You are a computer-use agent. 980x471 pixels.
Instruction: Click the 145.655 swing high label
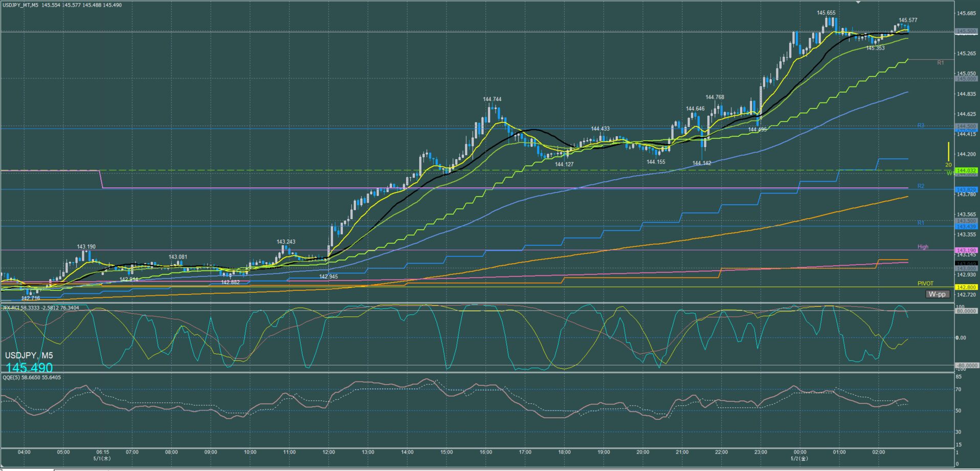coord(826,13)
